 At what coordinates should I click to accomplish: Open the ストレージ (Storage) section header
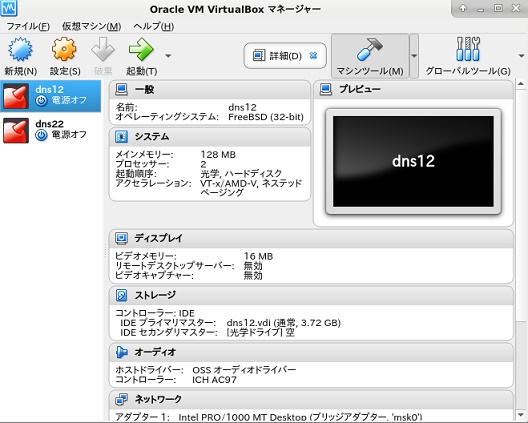click(x=311, y=295)
